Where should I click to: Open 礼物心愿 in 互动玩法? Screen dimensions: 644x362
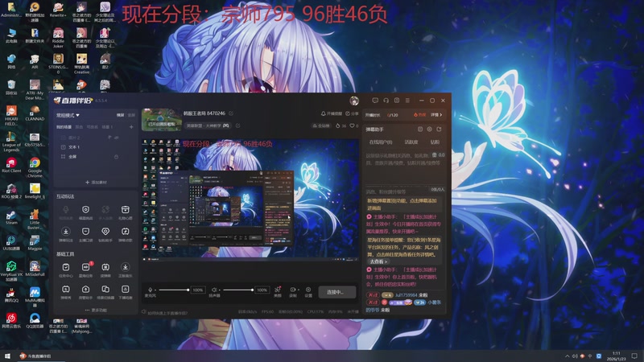(126, 212)
